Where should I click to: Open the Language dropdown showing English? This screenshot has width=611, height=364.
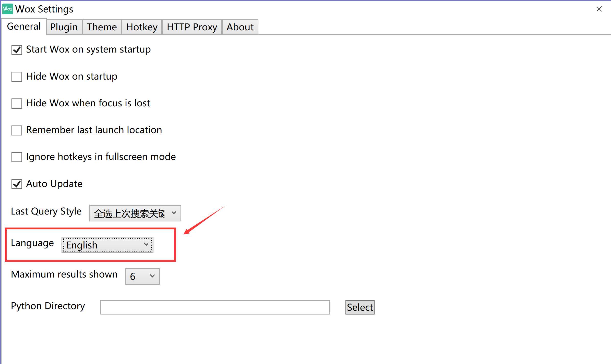[x=107, y=245]
